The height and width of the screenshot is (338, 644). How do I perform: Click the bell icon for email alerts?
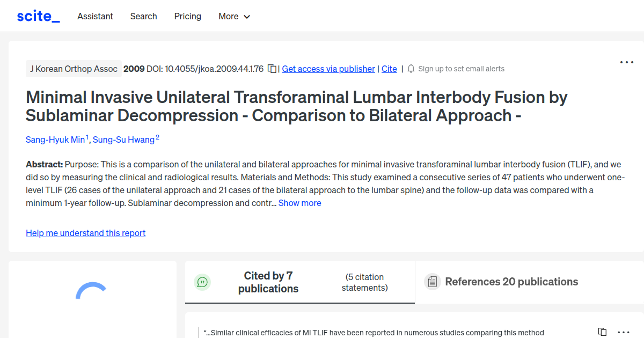[x=411, y=69]
